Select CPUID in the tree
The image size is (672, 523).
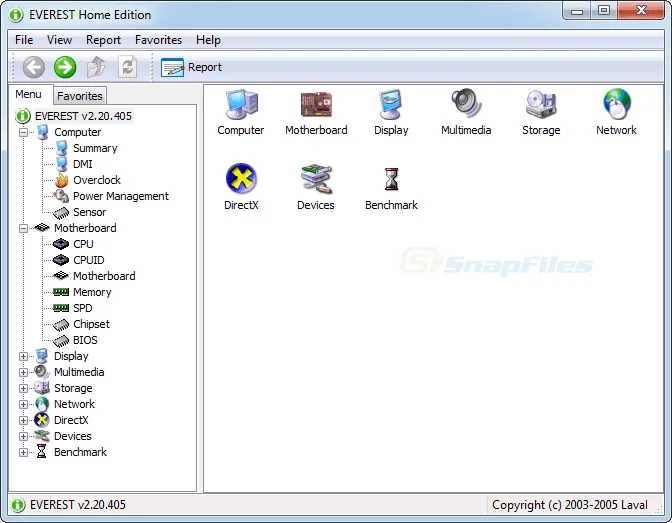89,260
